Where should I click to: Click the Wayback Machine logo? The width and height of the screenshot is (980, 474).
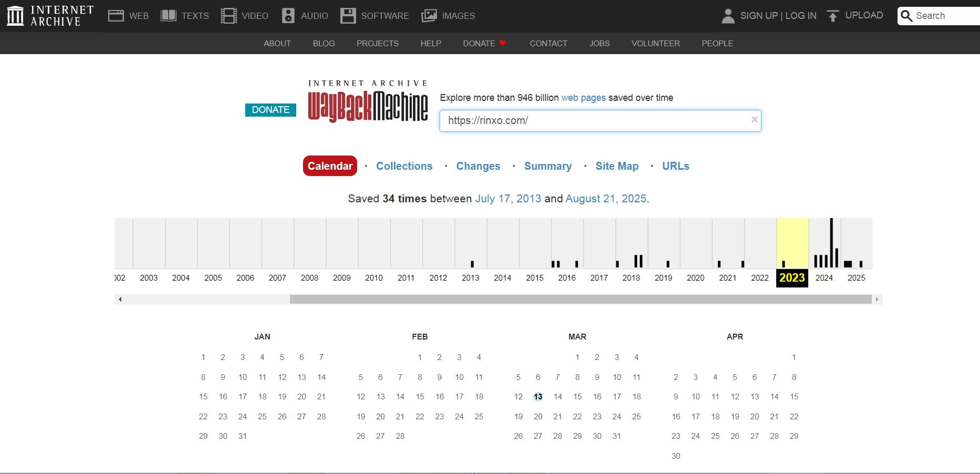tap(368, 101)
